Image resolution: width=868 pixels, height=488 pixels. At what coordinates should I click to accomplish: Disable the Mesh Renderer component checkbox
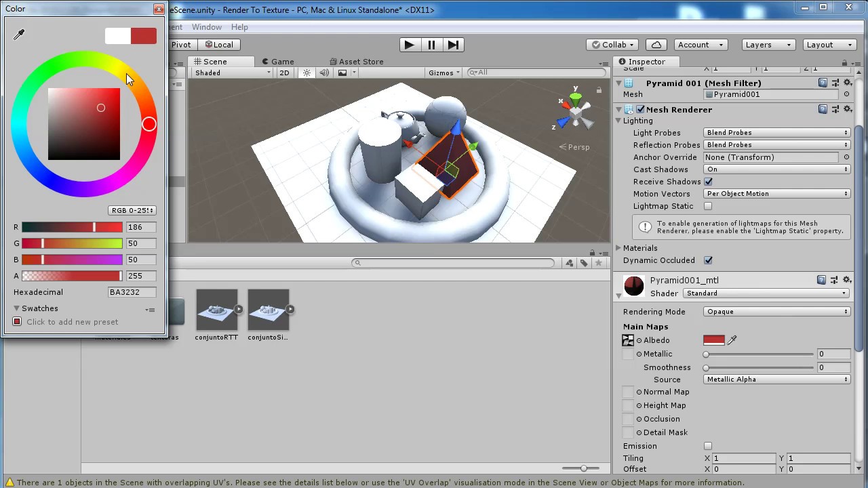point(640,109)
